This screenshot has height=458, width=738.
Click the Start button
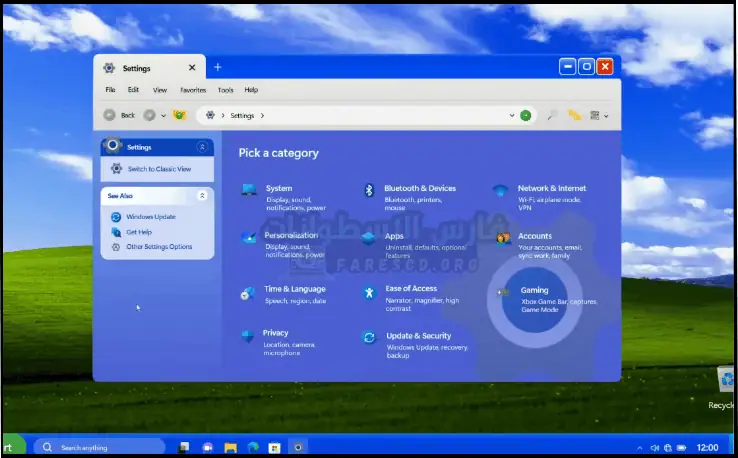13,446
